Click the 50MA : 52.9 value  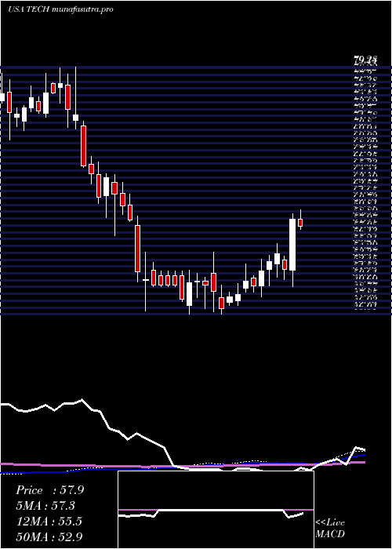49,536
